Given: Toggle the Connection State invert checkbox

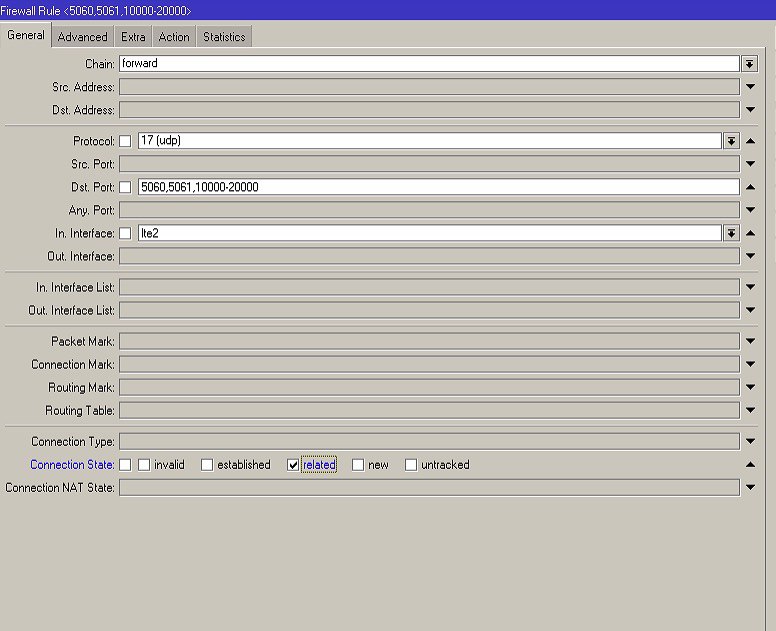Looking at the screenshot, I should coord(125,465).
